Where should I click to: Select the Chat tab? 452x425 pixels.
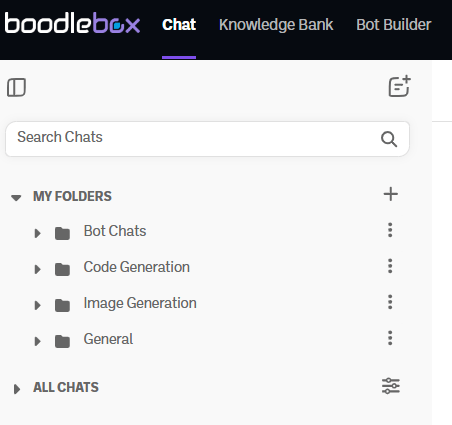(179, 25)
